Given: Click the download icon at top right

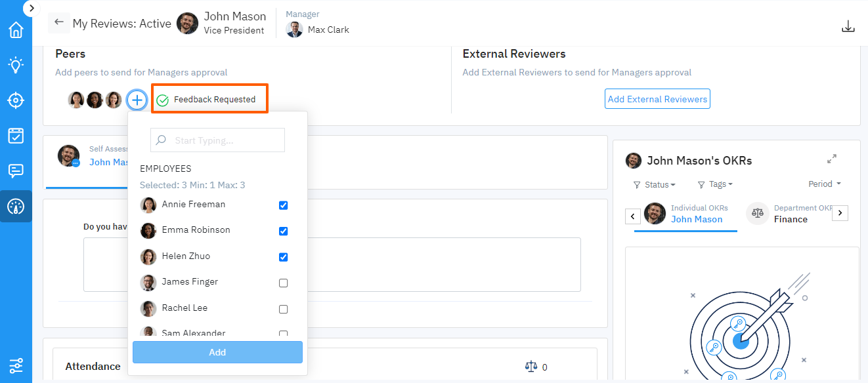Looking at the screenshot, I should coord(848,26).
